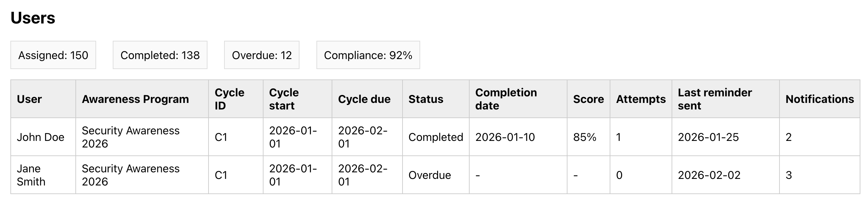Click the Awareness Program column header
The image size is (868, 201).
[x=135, y=99]
